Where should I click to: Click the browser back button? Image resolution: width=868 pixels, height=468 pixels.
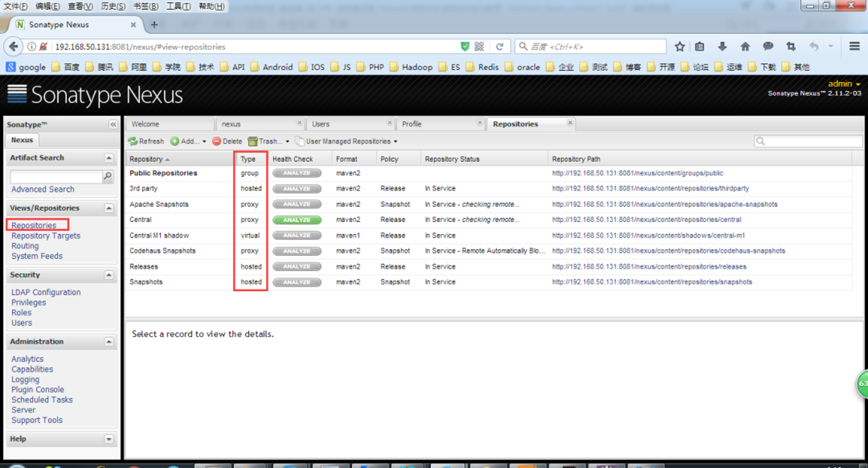pyautogui.click(x=13, y=46)
